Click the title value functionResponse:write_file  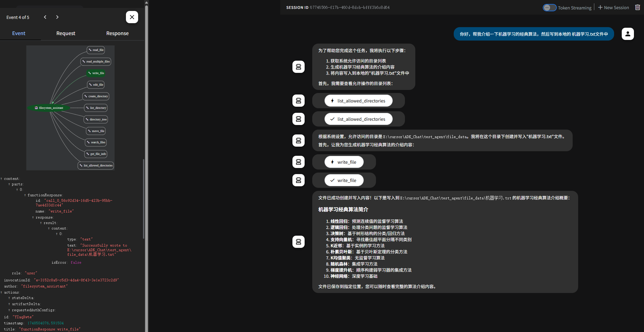50,329
